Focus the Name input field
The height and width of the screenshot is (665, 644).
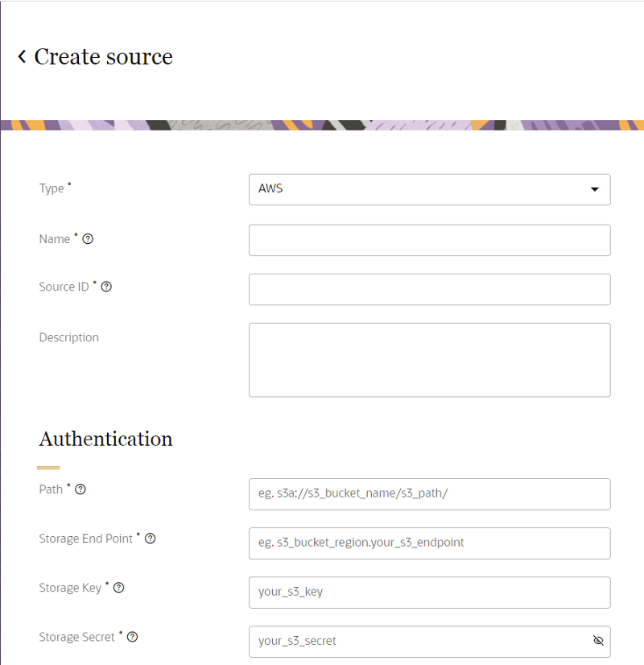pyautogui.click(x=429, y=240)
